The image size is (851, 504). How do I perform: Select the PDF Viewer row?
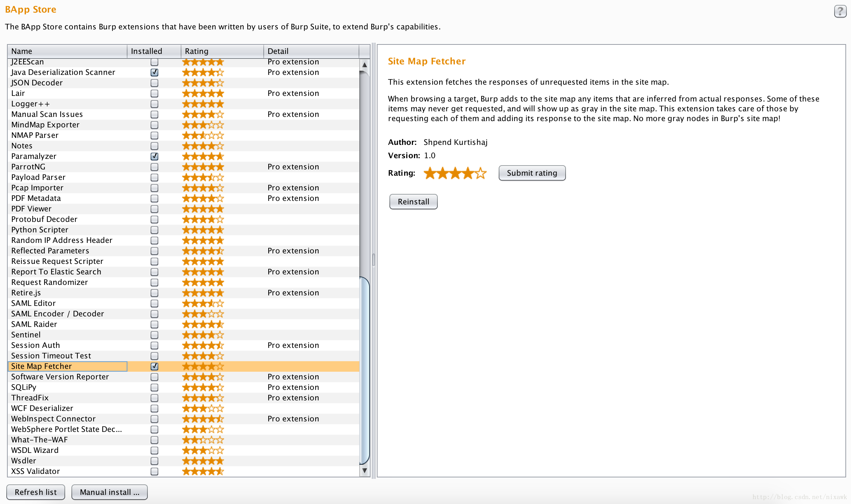tap(184, 209)
